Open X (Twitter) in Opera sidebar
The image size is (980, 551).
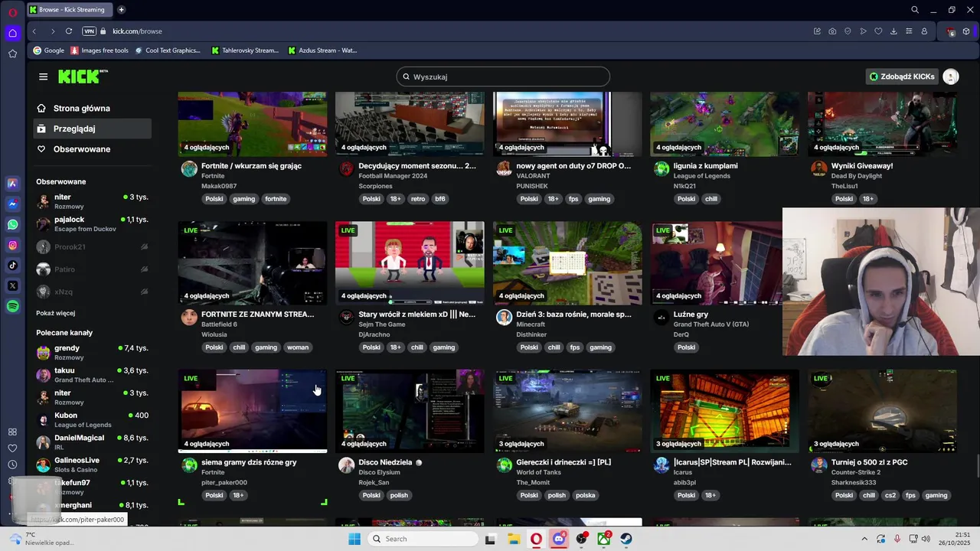click(x=12, y=285)
